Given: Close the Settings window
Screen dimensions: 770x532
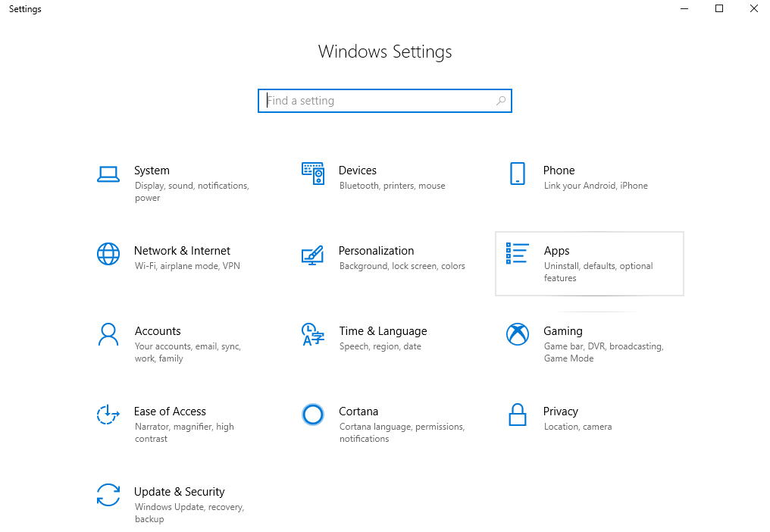Looking at the screenshot, I should (x=753, y=8).
